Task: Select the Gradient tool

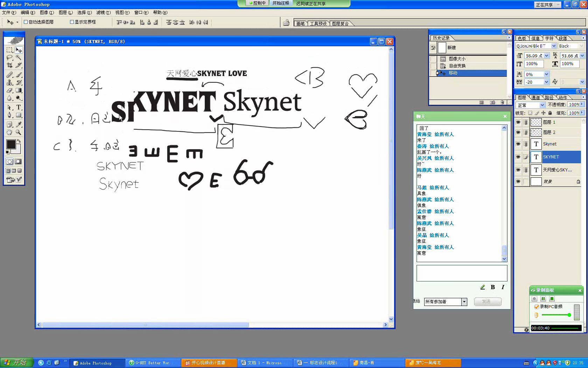Action: pyautogui.click(x=19, y=90)
